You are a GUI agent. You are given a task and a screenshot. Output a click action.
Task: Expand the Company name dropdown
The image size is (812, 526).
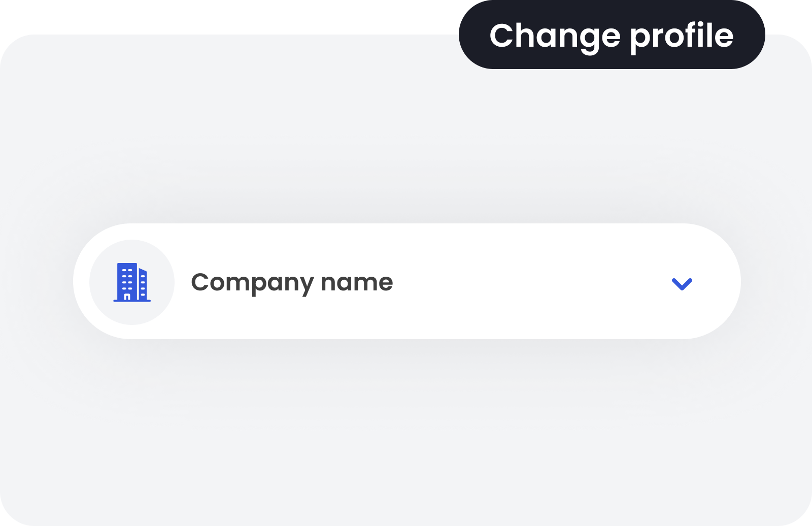tap(682, 284)
